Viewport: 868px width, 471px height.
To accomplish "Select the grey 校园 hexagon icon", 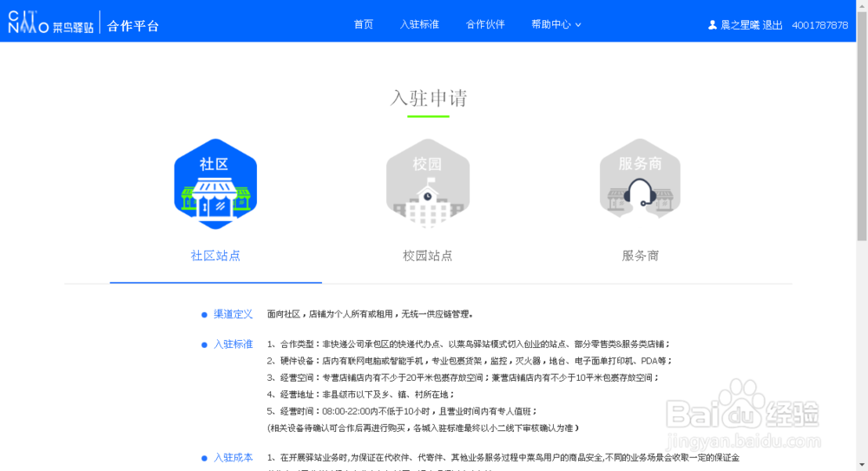I will 427,184.
